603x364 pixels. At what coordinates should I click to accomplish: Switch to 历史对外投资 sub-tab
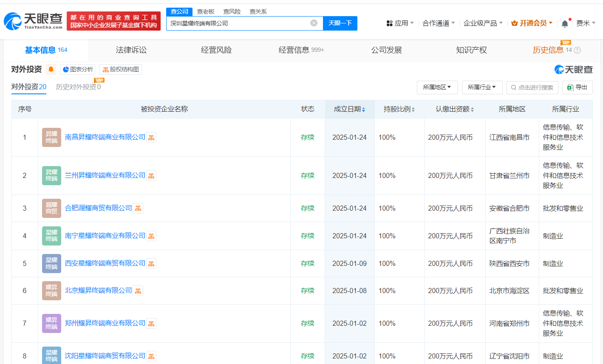click(78, 87)
